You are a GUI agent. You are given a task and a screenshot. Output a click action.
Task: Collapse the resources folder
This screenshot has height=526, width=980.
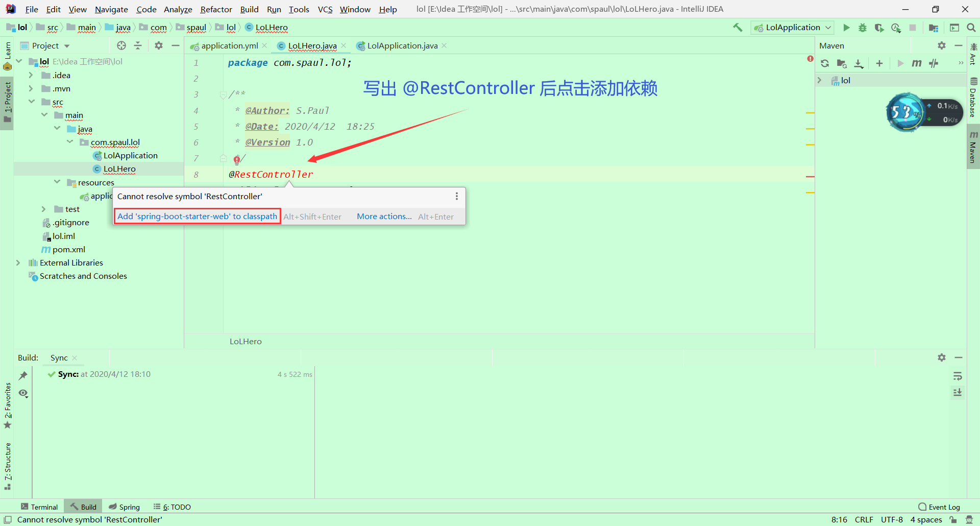click(57, 182)
